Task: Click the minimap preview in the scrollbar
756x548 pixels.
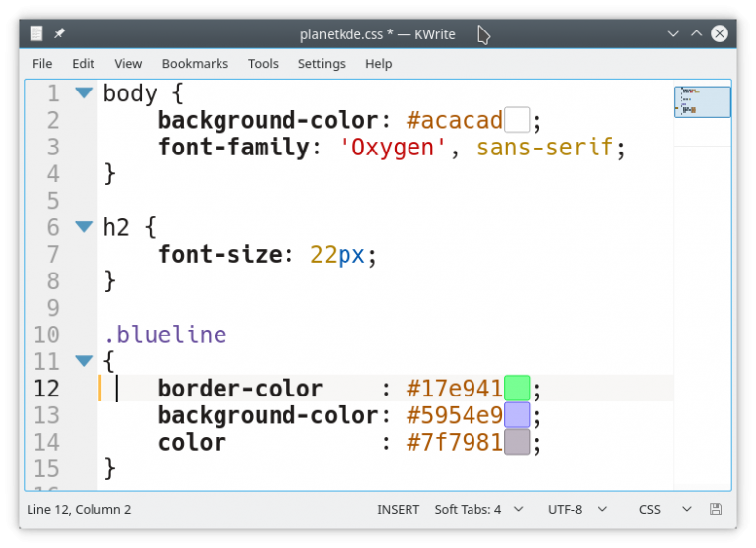Action: [x=702, y=101]
